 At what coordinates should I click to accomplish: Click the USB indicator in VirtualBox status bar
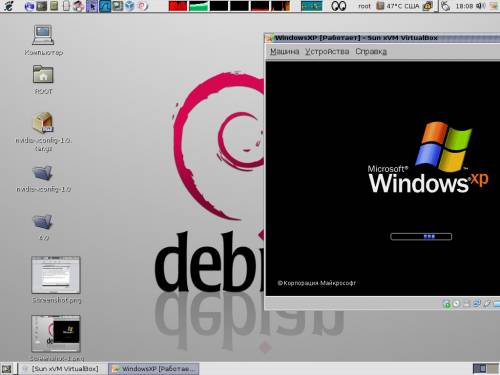coord(487,304)
